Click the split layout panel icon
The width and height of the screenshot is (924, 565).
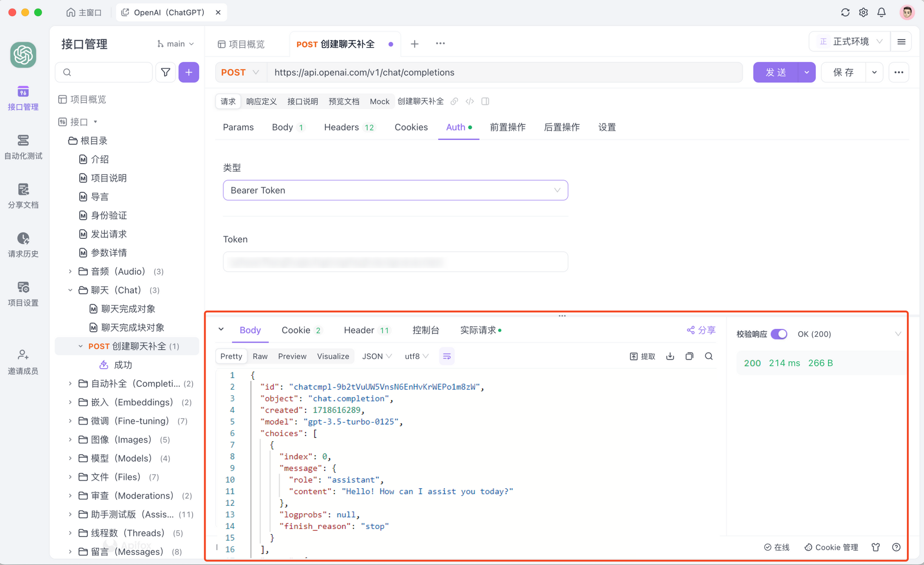coord(485,101)
